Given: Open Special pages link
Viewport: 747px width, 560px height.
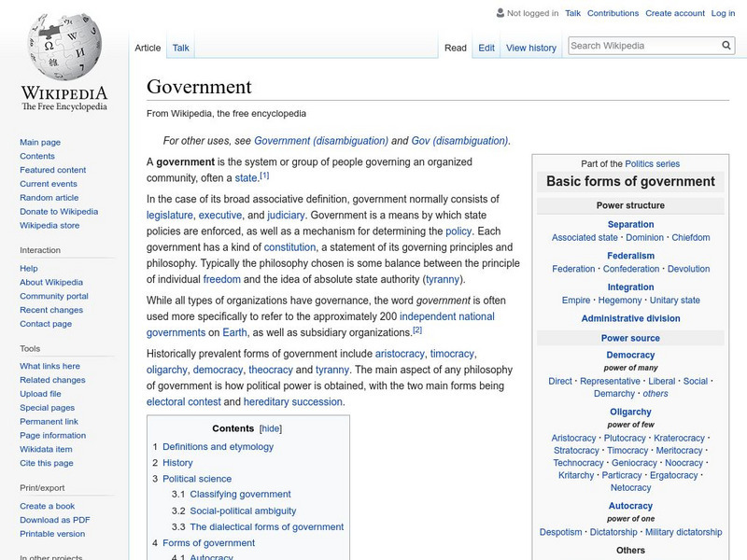Looking at the screenshot, I should [48, 407].
